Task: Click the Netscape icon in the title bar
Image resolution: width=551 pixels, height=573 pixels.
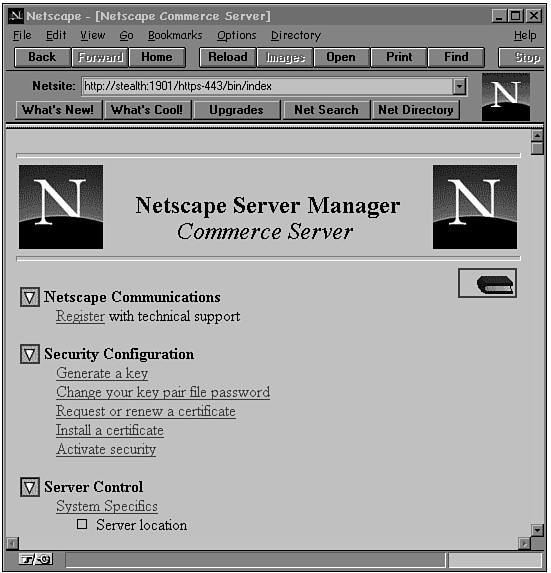Action: [16, 16]
